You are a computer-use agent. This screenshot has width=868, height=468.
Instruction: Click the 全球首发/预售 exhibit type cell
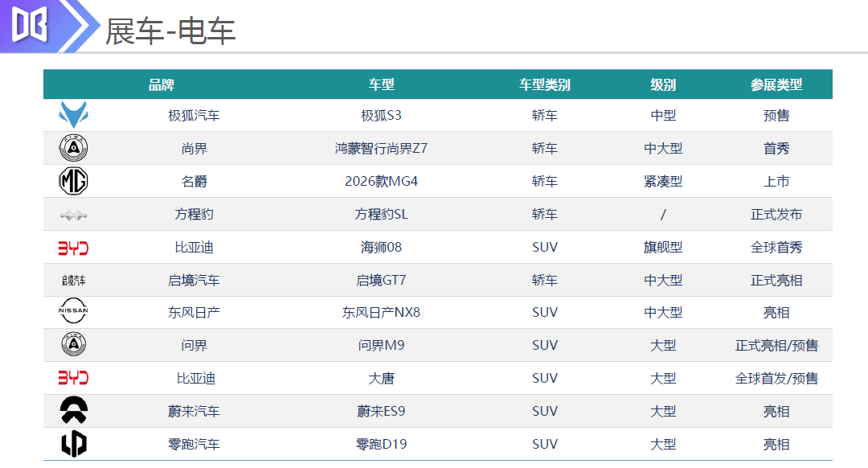[776, 378]
